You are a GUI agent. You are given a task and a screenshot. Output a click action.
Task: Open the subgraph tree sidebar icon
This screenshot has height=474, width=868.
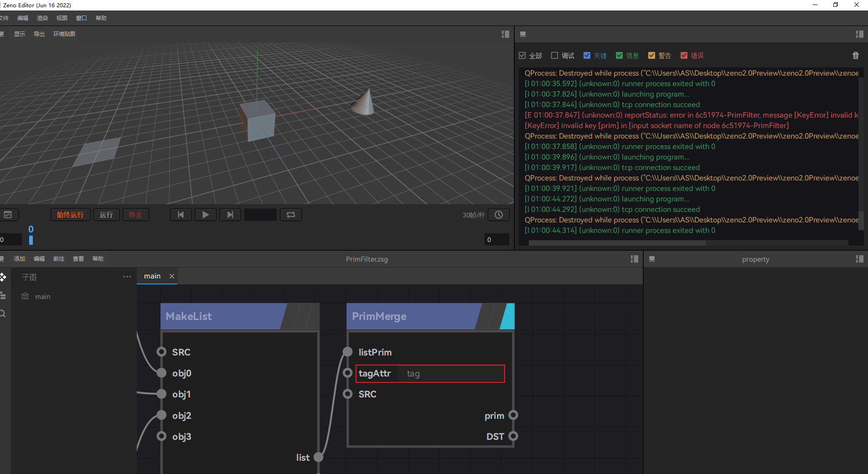click(3, 295)
